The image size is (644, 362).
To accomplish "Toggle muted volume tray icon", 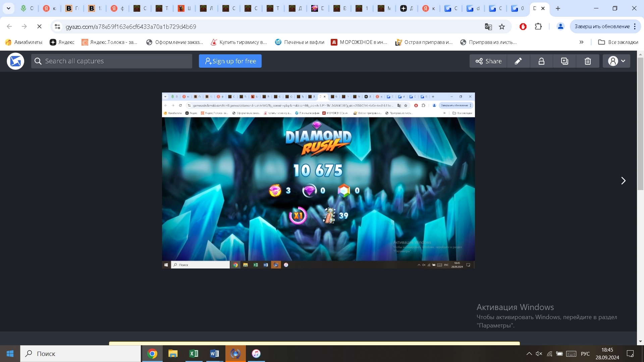I will tap(539, 354).
